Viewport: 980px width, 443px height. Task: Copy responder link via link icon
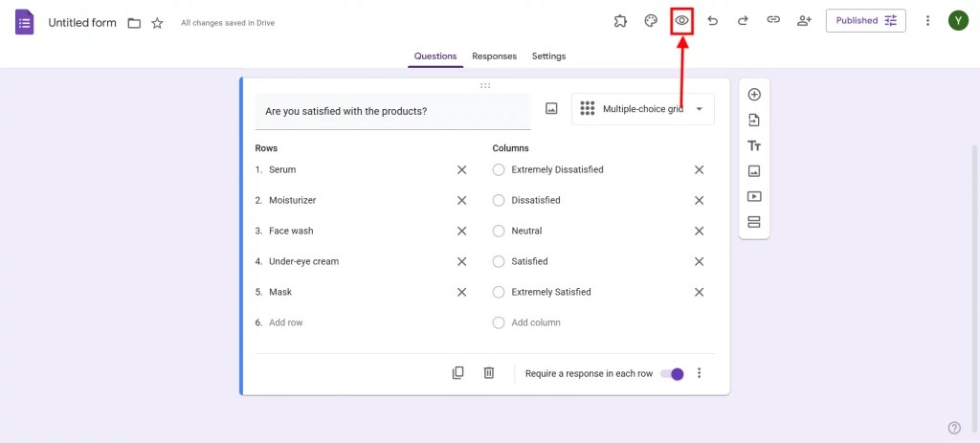pyautogui.click(x=773, y=20)
